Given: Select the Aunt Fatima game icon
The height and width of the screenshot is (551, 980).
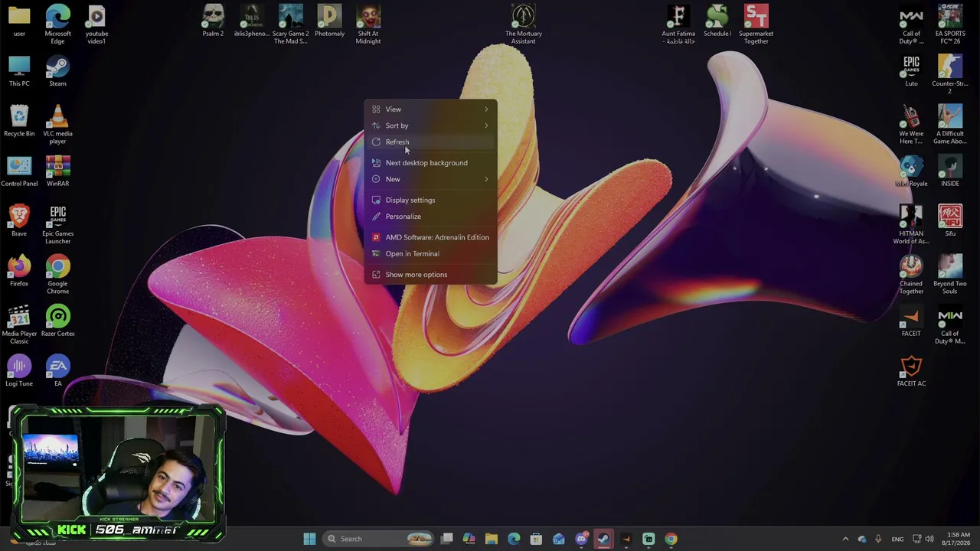Looking at the screenshot, I should click(x=678, y=24).
